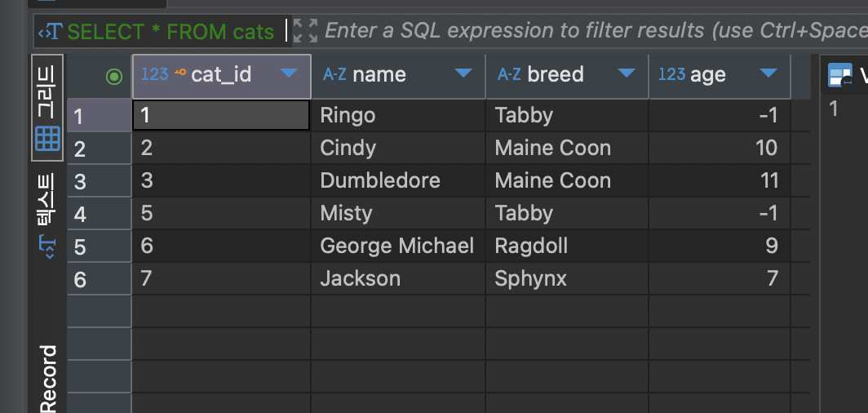This screenshot has width=868, height=413.
Task: Click the 123 type icon of cat_id column
Action: click(x=154, y=74)
